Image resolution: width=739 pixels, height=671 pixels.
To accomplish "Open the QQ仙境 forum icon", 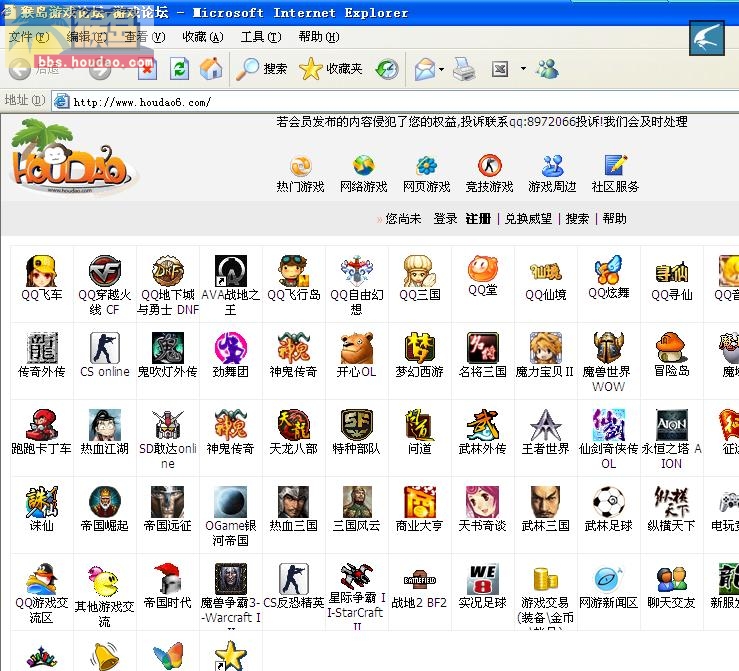I will click(x=546, y=271).
